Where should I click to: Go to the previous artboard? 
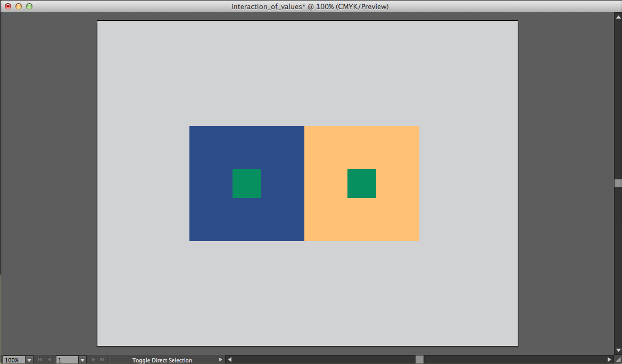(x=49, y=360)
